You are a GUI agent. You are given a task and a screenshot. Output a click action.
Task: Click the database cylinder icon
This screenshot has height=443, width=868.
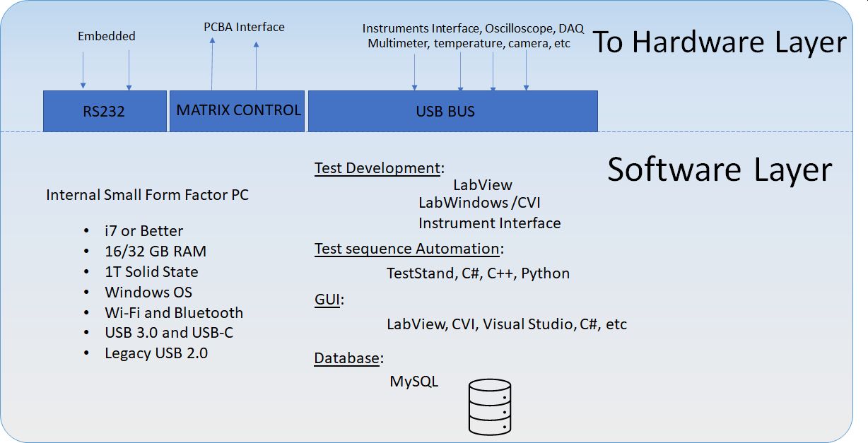[489, 407]
